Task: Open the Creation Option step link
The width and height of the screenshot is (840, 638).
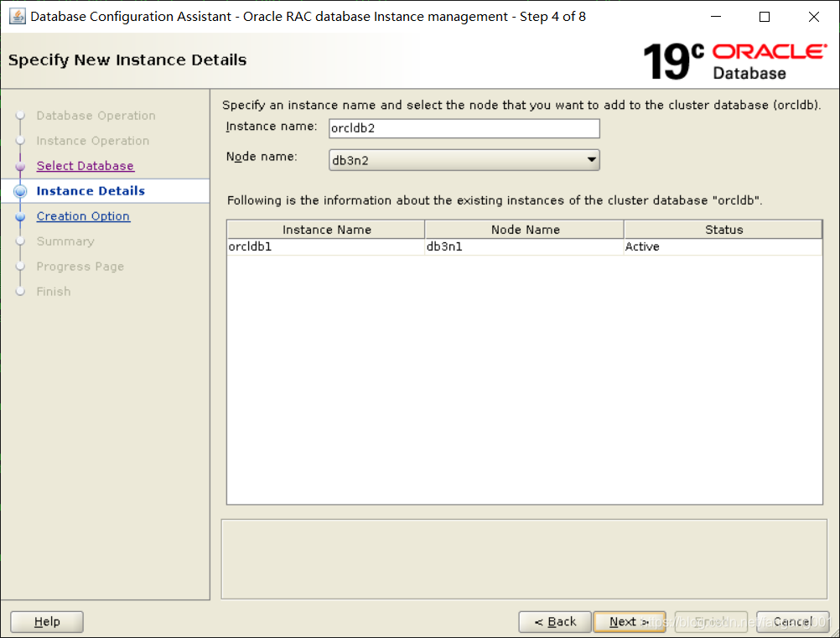Action: tap(83, 216)
